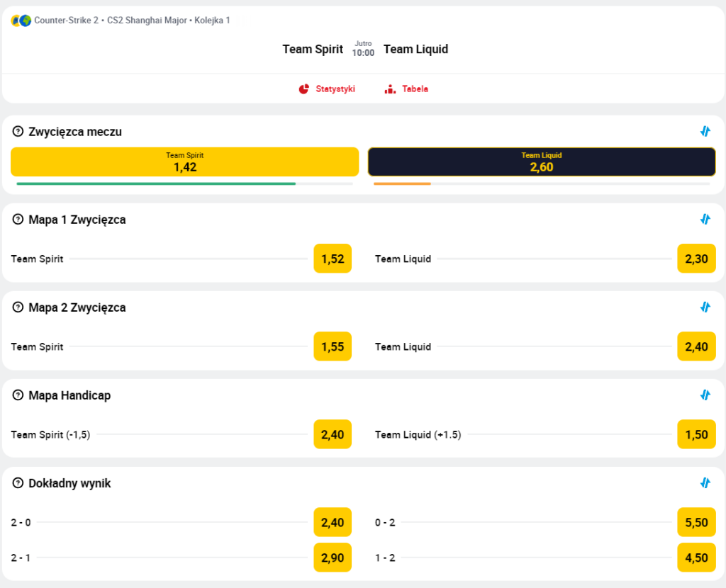
Task: Click the Tabela standings icon
Action: (390, 89)
